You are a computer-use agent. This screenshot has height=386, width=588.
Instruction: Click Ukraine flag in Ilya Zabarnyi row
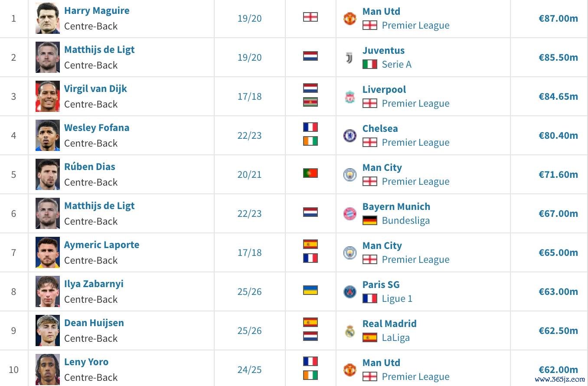coord(310,290)
